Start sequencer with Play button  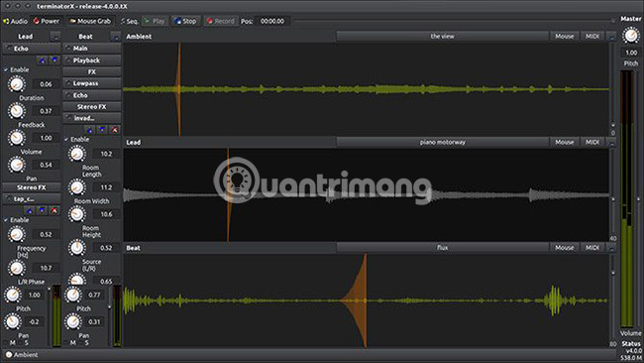point(155,21)
